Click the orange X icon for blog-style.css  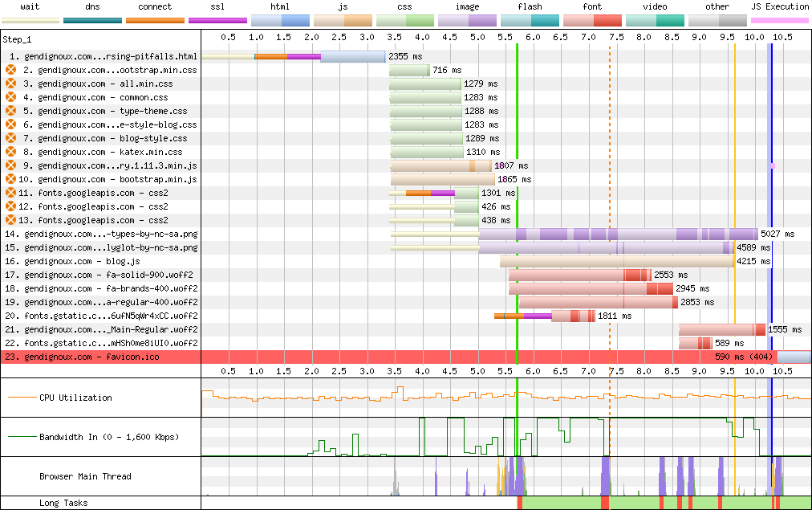(10, 138)
